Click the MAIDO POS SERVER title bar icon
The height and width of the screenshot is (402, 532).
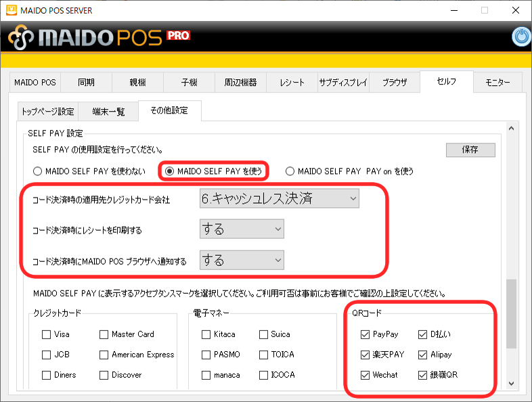coord(12,10)
